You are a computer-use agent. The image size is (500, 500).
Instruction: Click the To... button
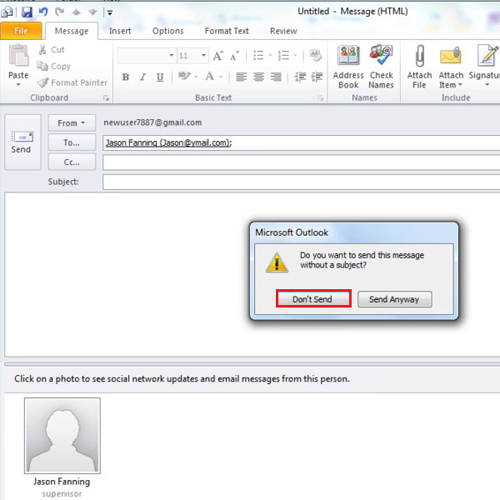click(x=72, y=143)
